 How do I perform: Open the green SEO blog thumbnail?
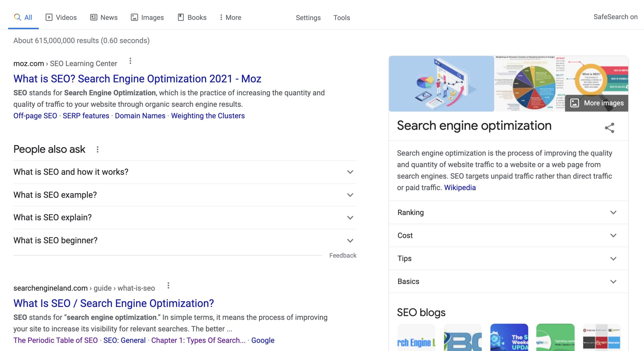coord(555,337)
